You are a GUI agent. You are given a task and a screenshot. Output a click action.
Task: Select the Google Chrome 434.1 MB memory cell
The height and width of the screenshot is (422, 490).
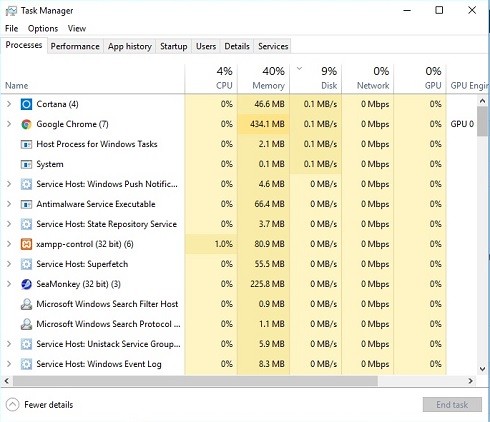point(263,124)
